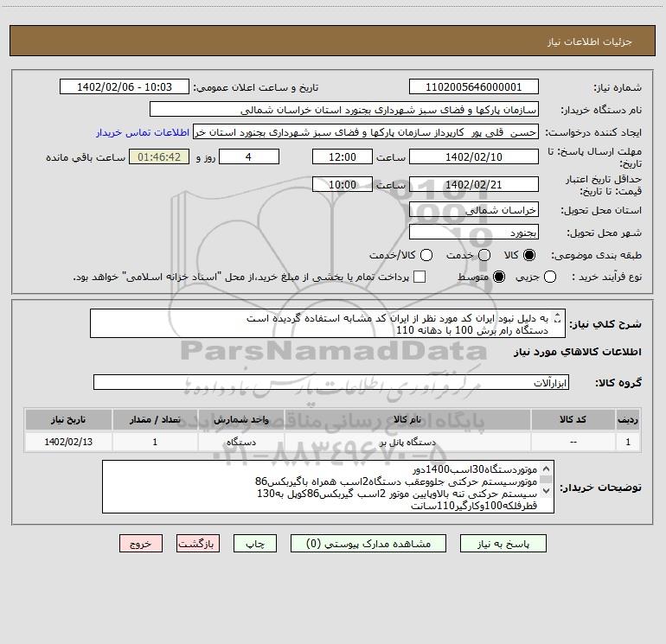Click the announcement date field 1402/02/06 - 10:03
This screenshot has width=666, height=644.
coord(125,86)
